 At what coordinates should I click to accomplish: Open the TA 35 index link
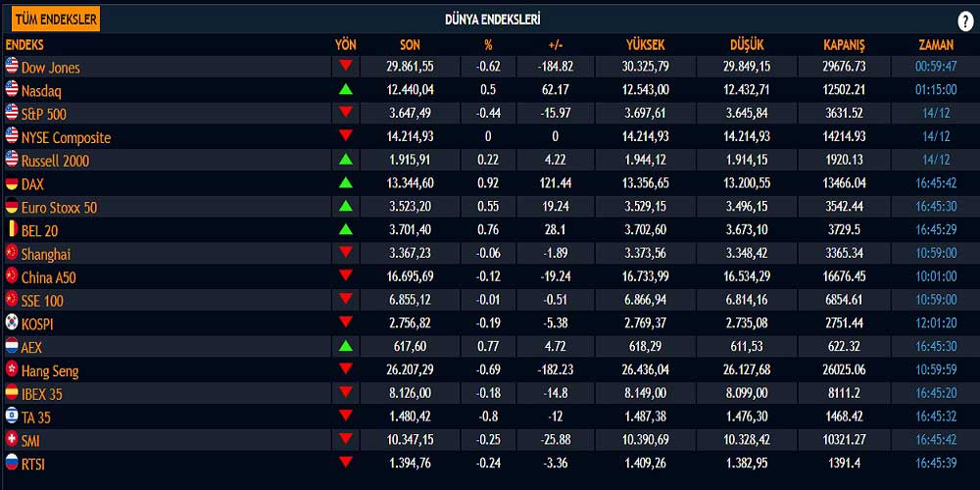(x=35, y=417)
